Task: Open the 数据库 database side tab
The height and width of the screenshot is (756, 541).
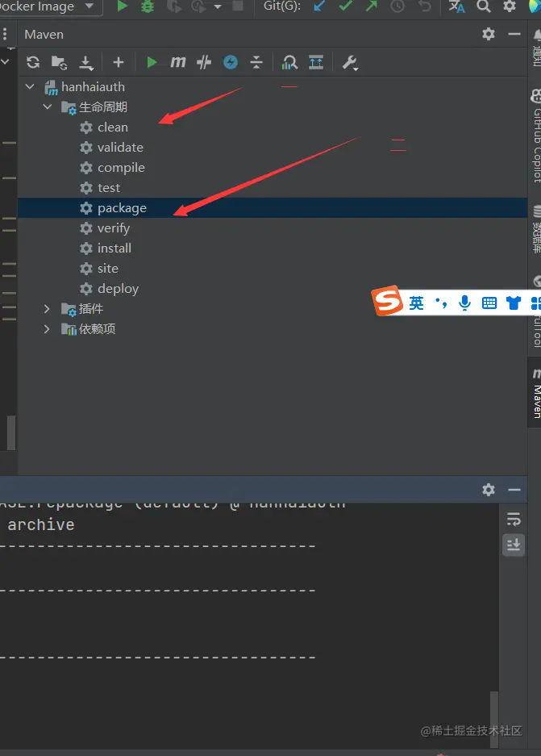Action: [535, 229]
